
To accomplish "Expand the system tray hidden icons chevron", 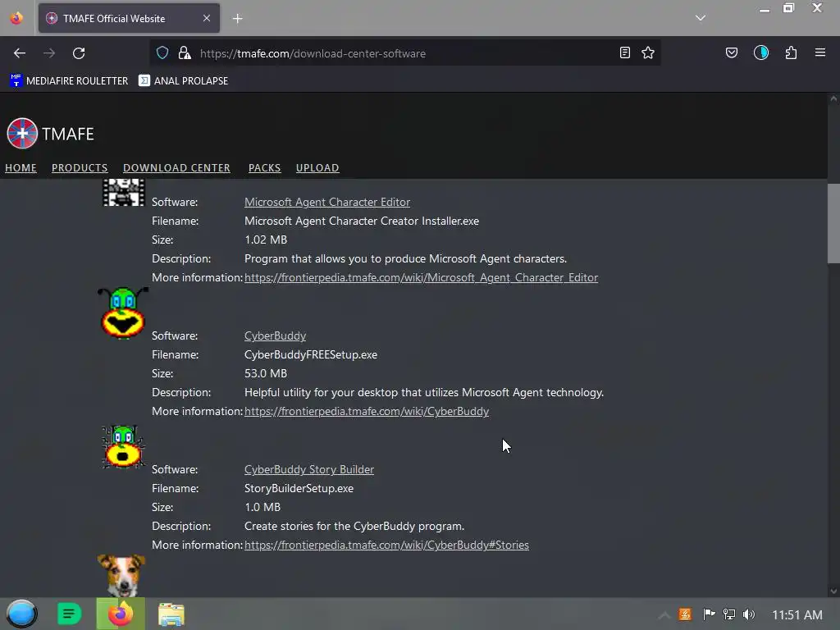I will 664,615.
